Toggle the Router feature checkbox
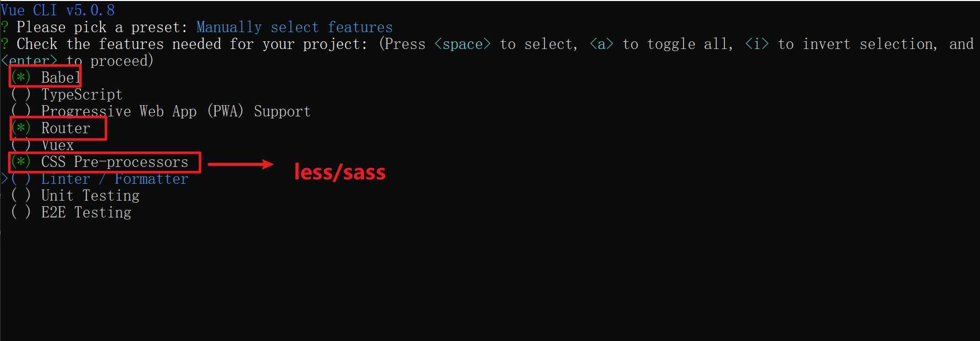Image resolution: width=980 pixels, height=341 pixels. coord(21,128)
